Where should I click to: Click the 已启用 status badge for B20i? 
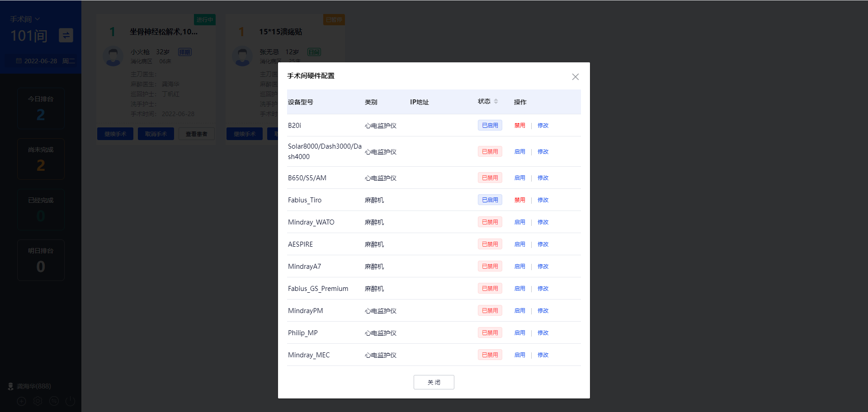[490, 126]
